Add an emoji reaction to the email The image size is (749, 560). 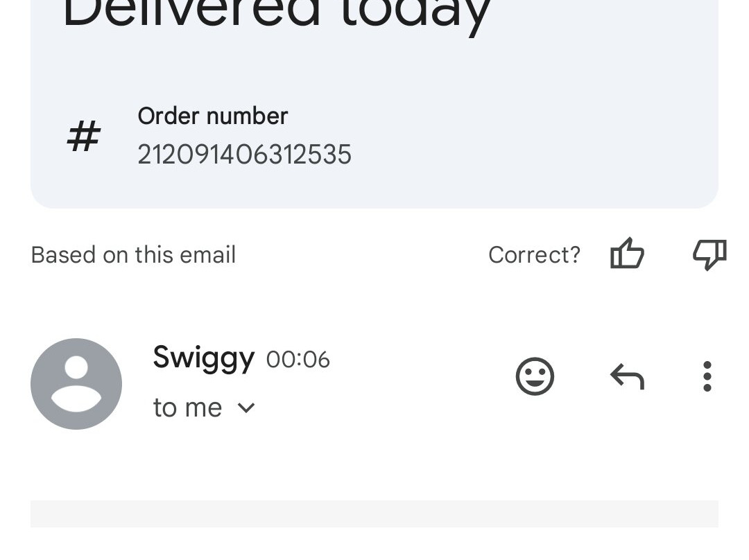point(535,376)
